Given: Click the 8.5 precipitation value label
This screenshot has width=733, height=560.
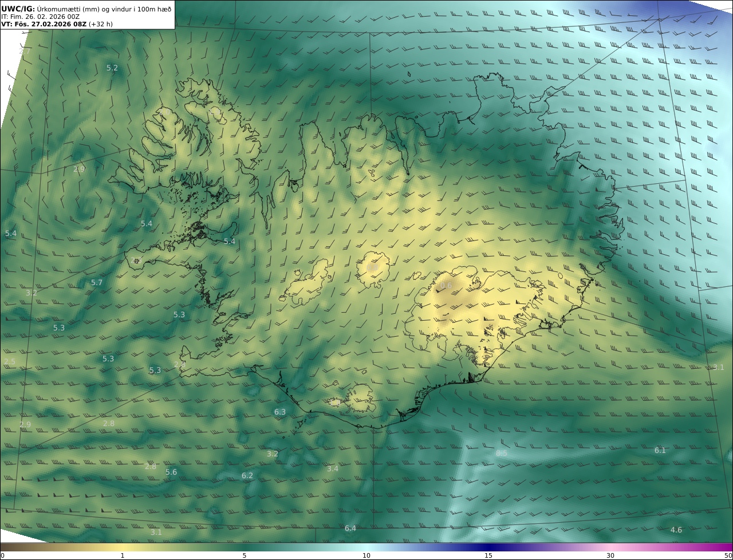Looking at the screenshot, I should pos(501,453).
